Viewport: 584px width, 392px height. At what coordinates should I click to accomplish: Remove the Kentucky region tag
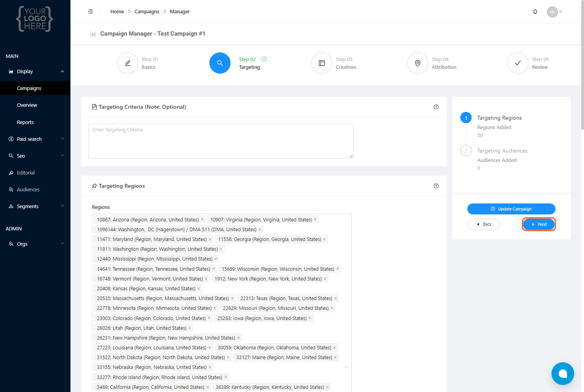pyautogui.click(x=327, y=387)
